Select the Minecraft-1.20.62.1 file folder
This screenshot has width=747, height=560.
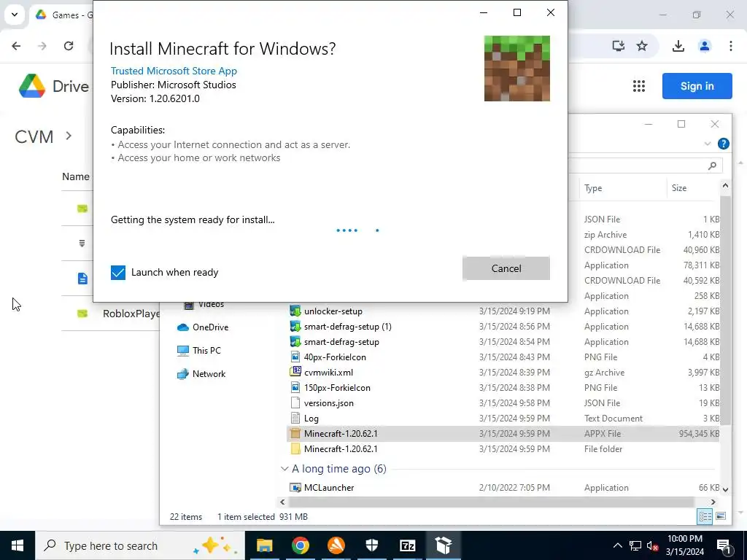tap(504, 448)
